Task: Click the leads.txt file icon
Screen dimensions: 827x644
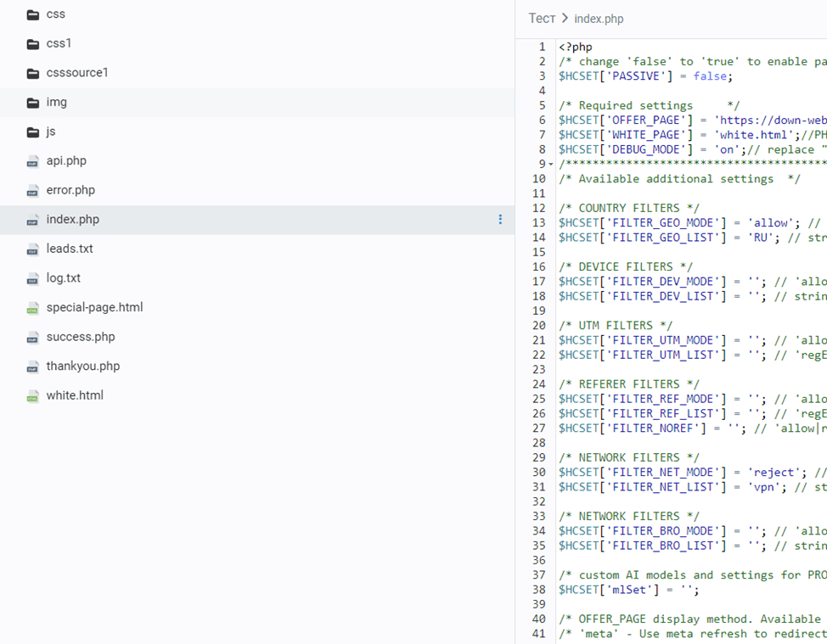Action: pos(33,249)
